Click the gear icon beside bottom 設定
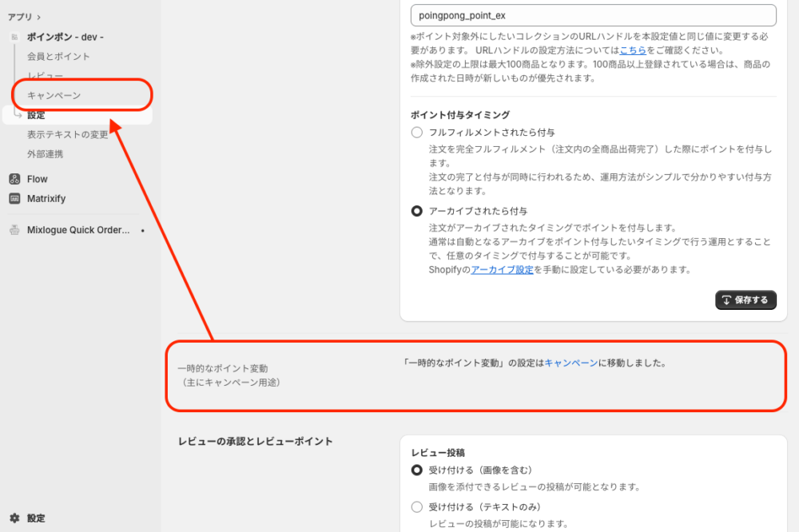 pyautogui.click(x=14, y=518)
